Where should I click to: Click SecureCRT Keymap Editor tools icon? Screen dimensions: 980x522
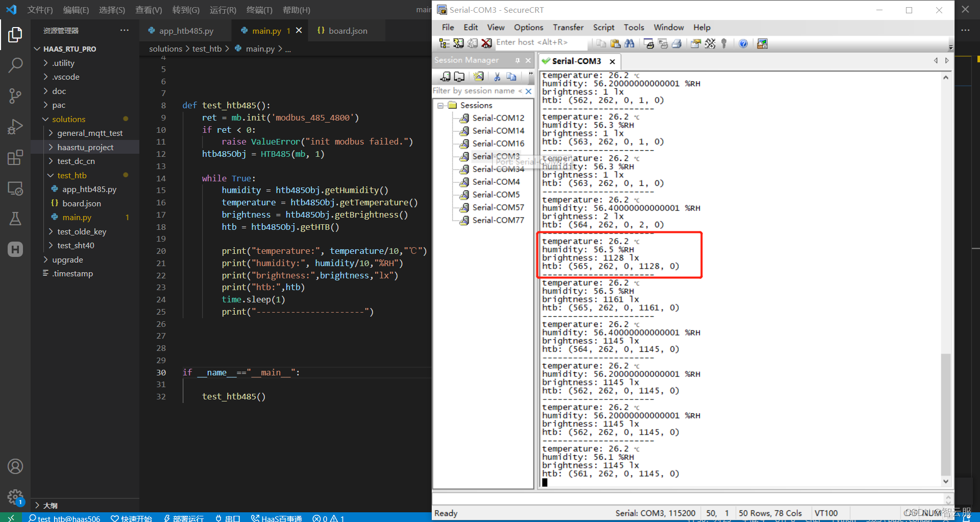[x=710, y=43]
